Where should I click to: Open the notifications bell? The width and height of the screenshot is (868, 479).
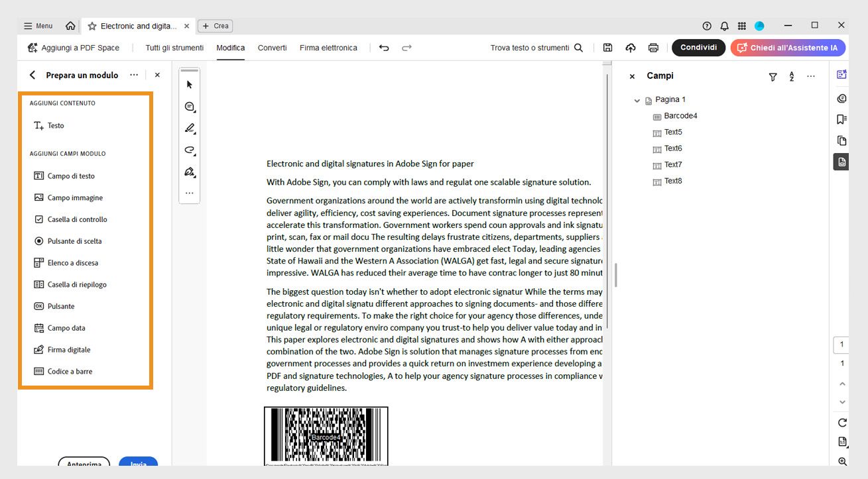tap(724, 26)
